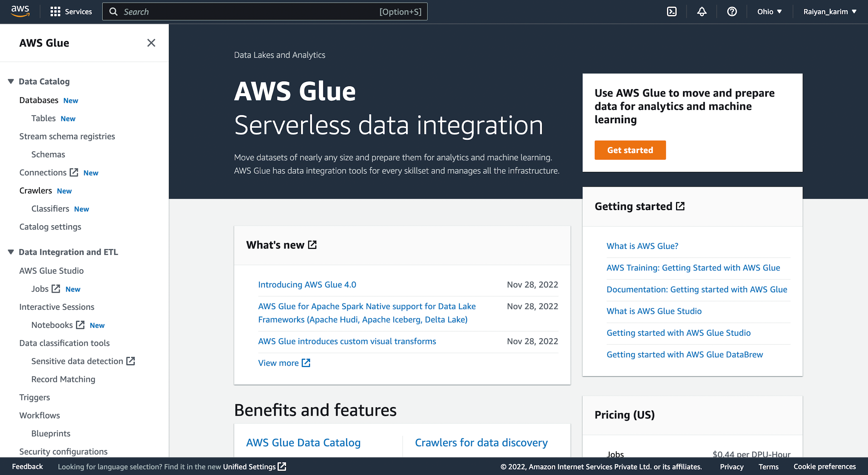Collapse the Data Catalog section
868x475 pixels.
click(x=11, y=82)
